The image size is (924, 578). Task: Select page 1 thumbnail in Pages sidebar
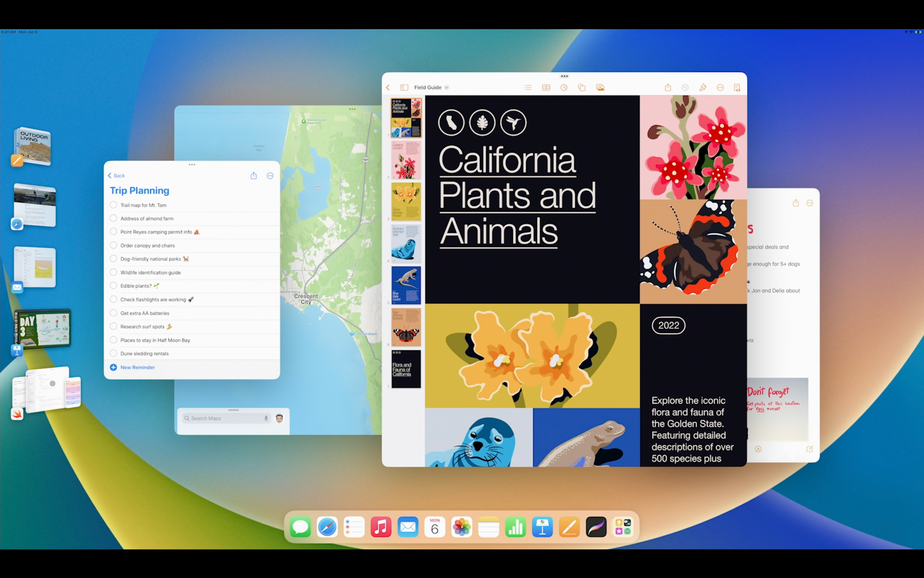point(406,118)
